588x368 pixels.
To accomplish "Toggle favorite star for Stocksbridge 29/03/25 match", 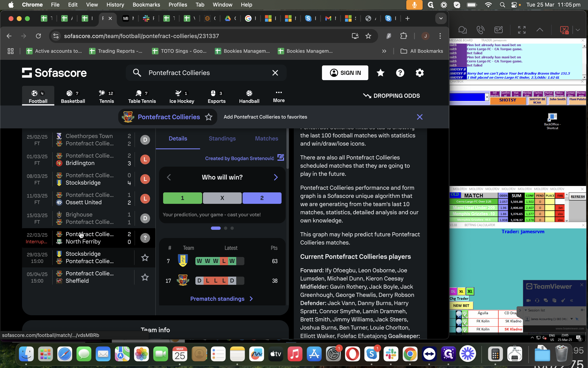I will coord(145,258).
